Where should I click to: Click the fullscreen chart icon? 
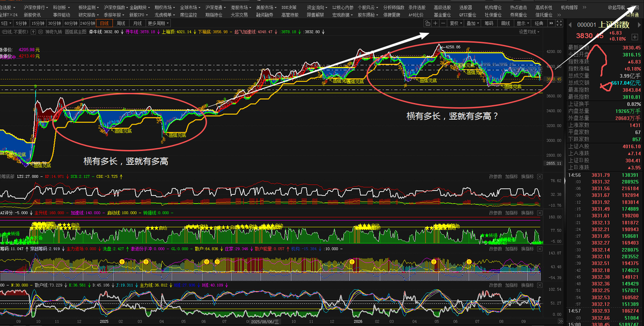[x=559, y=23]
